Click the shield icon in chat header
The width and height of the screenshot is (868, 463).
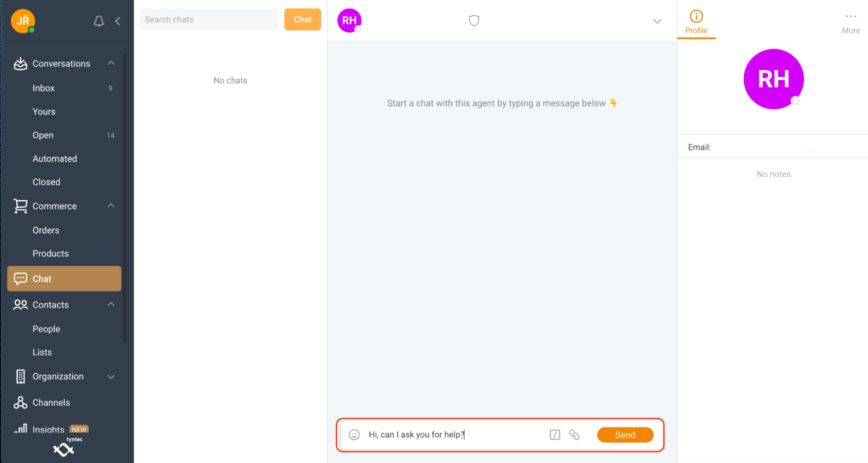[474, 20]
